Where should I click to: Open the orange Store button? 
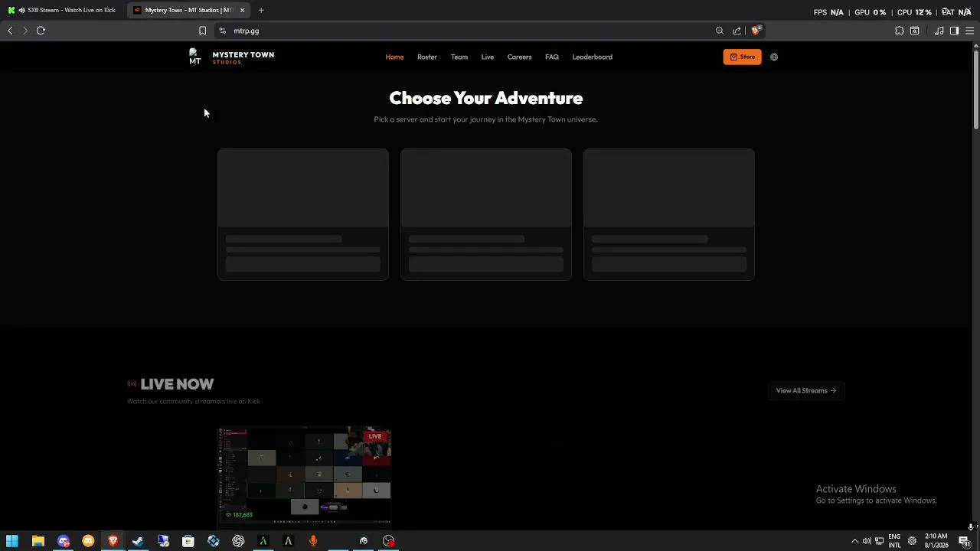coord(742,57)
